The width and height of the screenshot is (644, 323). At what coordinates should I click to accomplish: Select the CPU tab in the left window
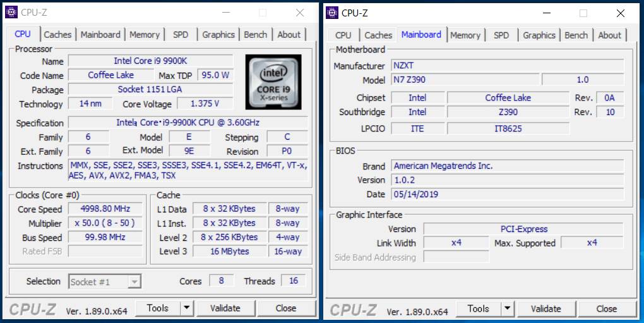tap(23, 34)
